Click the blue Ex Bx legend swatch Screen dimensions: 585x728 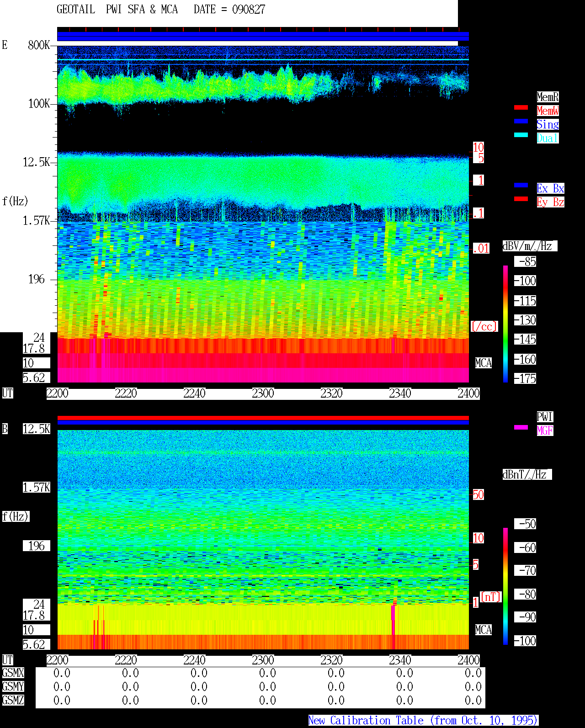coord(521,185)
